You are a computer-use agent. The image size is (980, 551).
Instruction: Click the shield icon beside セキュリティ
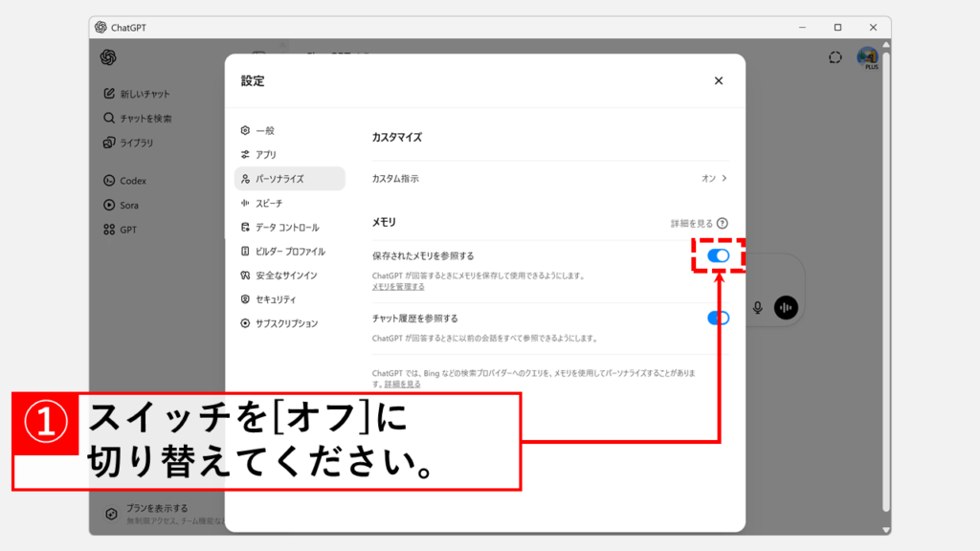pos(245,299)
